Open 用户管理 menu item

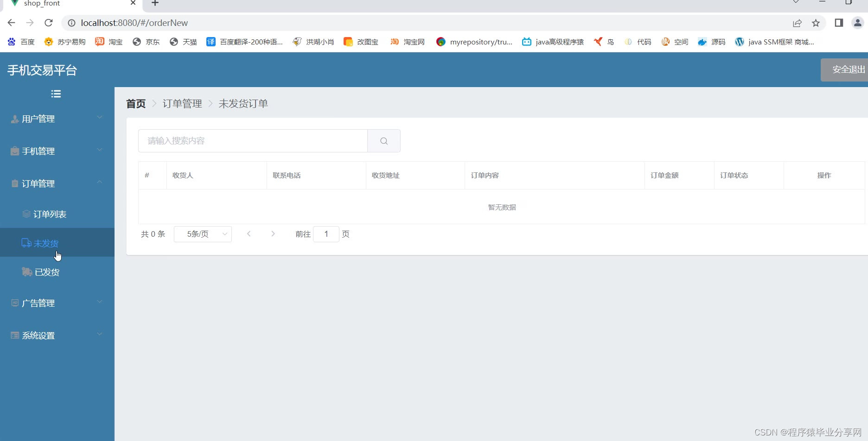57,119
